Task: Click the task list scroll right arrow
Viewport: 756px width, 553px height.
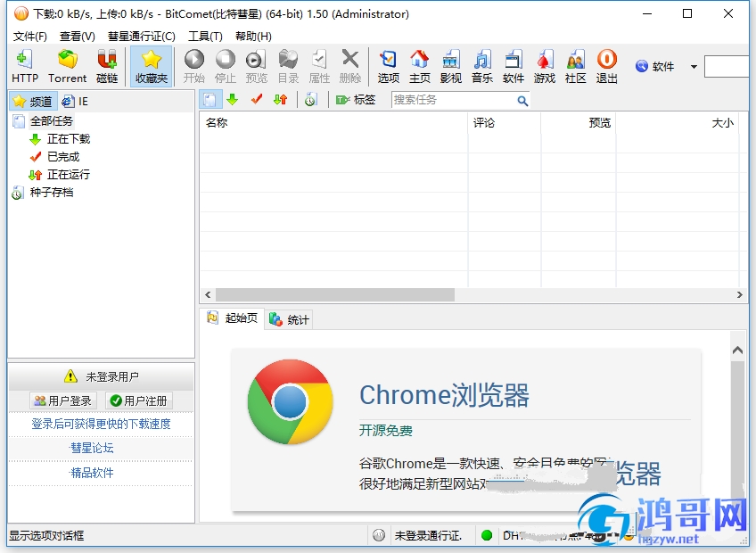Action: click(x=740, y=295)
